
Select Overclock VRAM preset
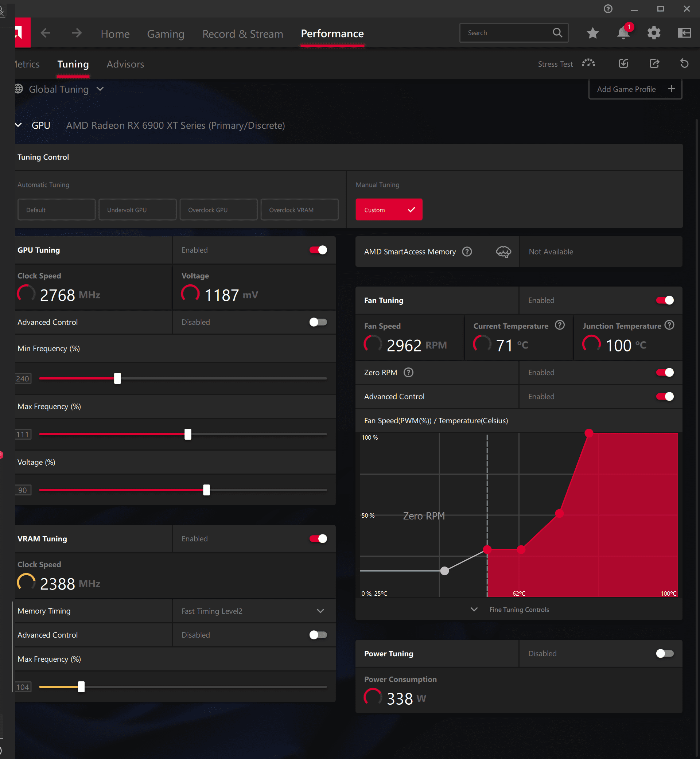tap(300, 210)
